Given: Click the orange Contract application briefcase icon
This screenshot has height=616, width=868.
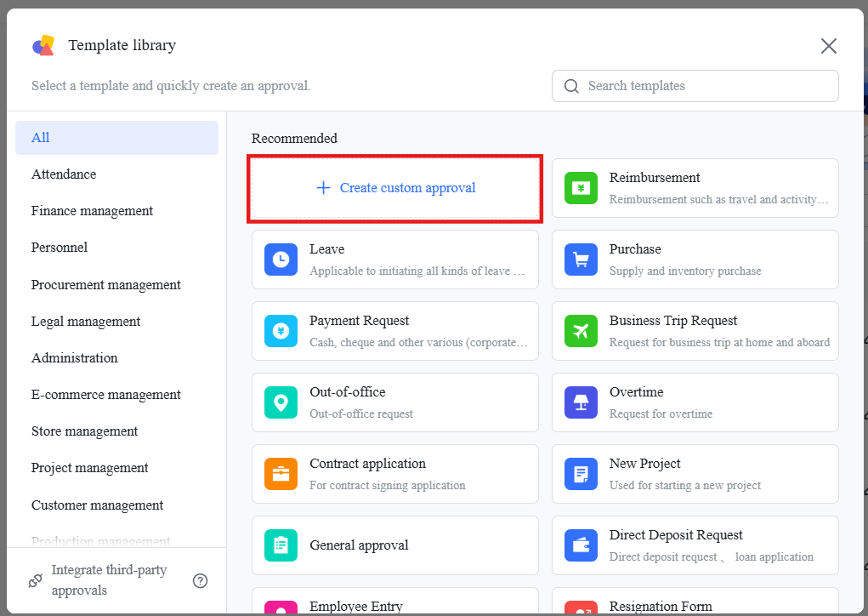Looking at the screenshot, I should [281, 474].
